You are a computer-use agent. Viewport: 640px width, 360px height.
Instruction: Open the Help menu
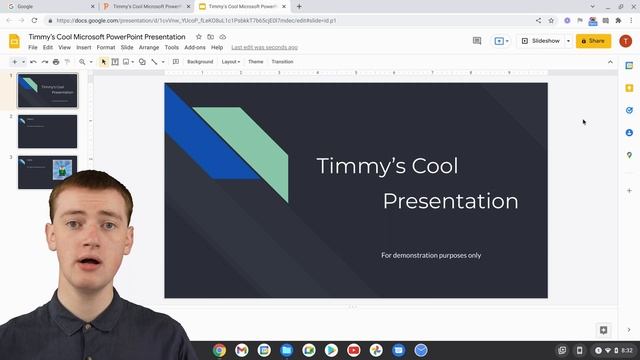click(x=217, y=47)
